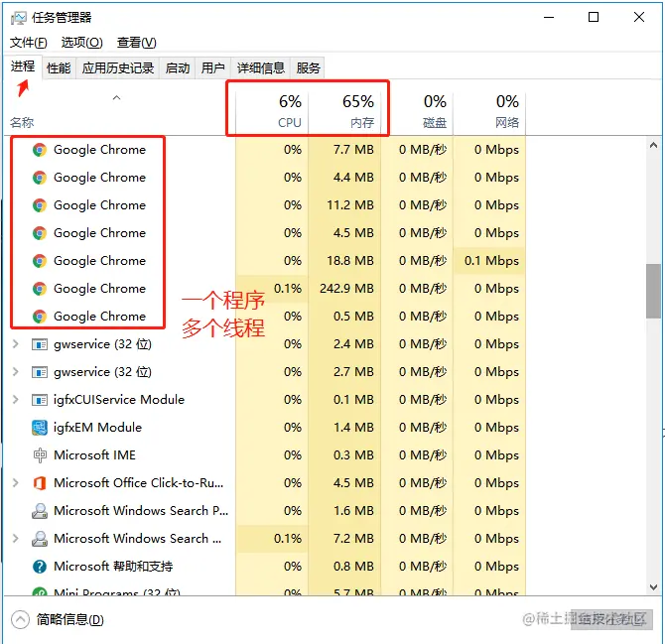Expand the gwservice process using 2.4 MB

(x=16, y=344)
